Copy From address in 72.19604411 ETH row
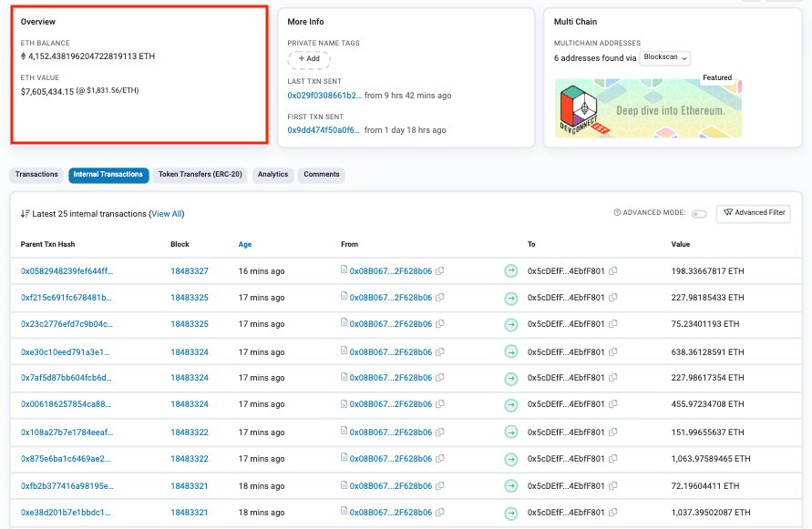812x529 pixels. click(x=439, y=485)
